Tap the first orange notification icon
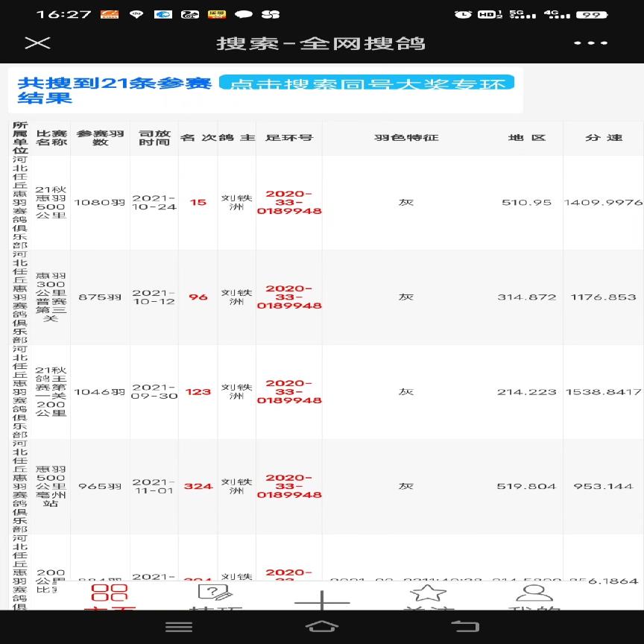This screenshot has width=644, height=644. (110, 15)
